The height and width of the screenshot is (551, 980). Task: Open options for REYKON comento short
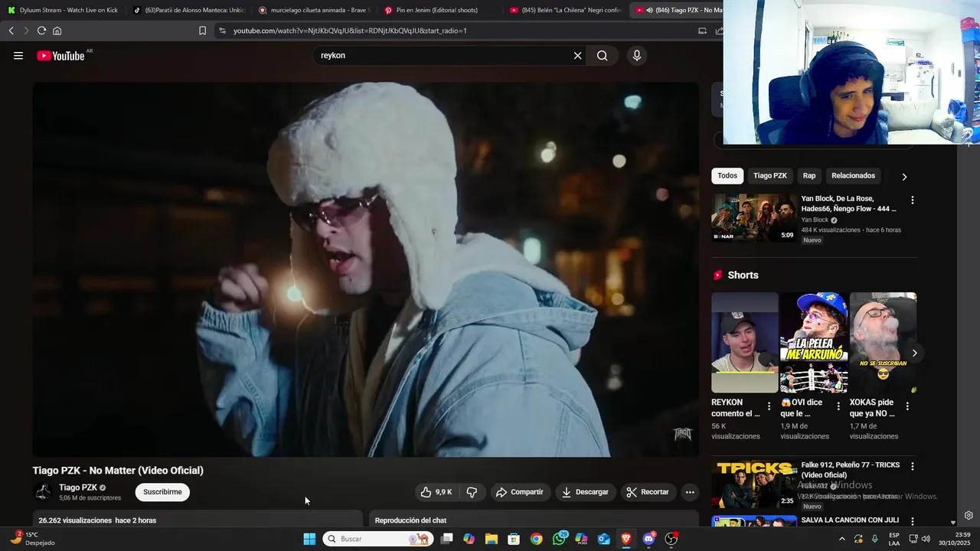click(x=769, y=406)
